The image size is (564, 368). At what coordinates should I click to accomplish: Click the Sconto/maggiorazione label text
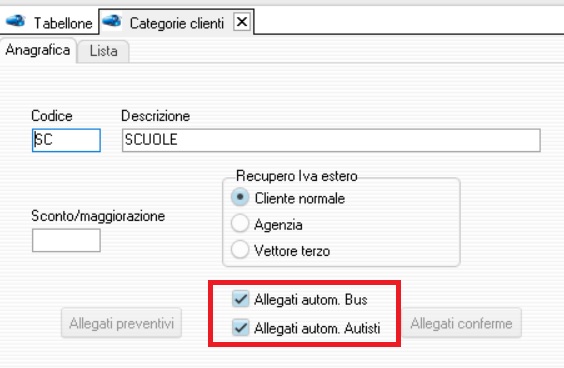pyautogui.click(x=98, y=216)
